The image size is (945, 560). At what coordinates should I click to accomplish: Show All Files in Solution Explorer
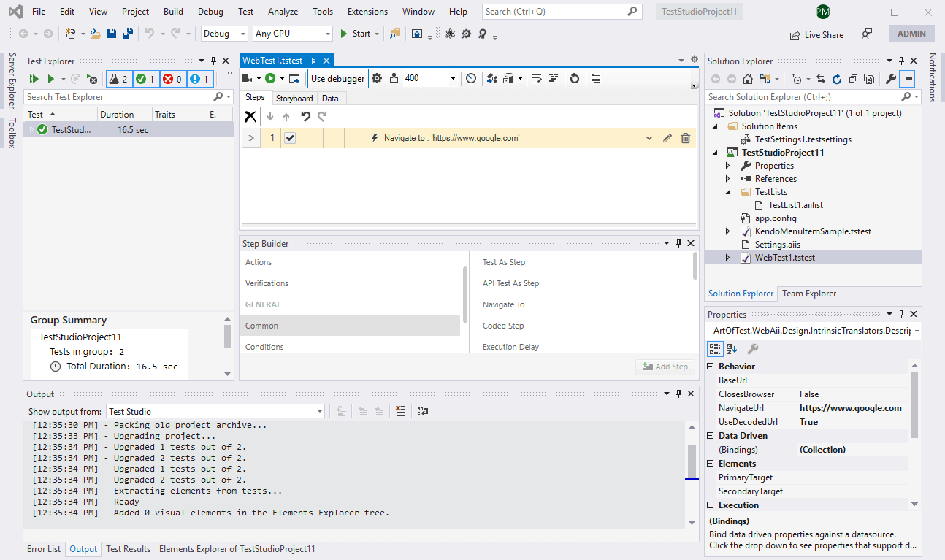click(x=869, y=79)
